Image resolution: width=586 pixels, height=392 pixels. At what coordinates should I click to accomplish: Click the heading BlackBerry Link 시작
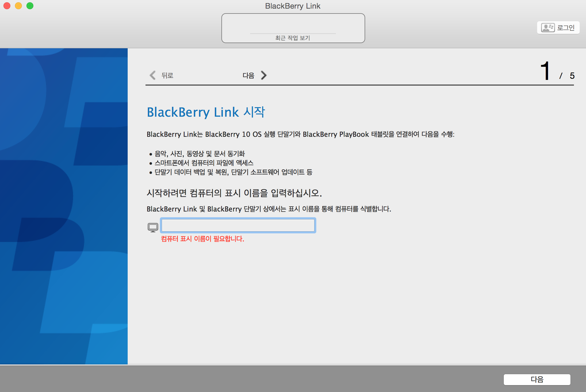(x=206, y=112)
